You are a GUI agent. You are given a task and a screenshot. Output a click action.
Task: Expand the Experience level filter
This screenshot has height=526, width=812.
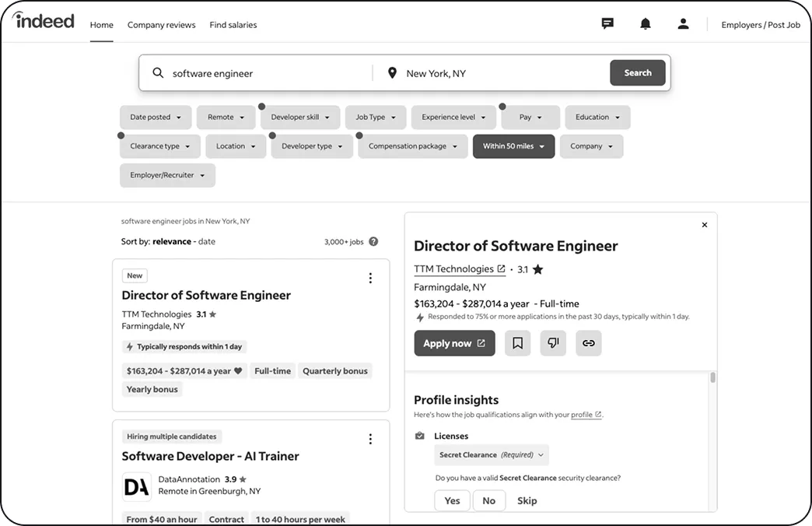tap(453, 117)
